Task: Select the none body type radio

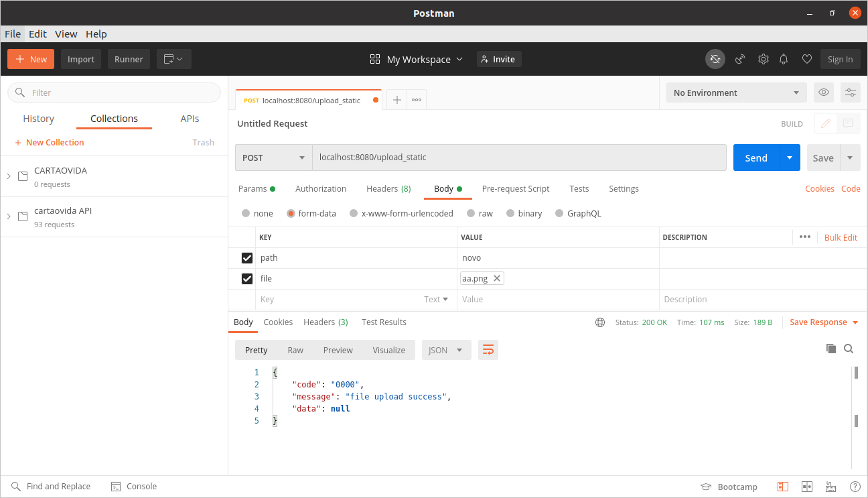Action: 246,214
